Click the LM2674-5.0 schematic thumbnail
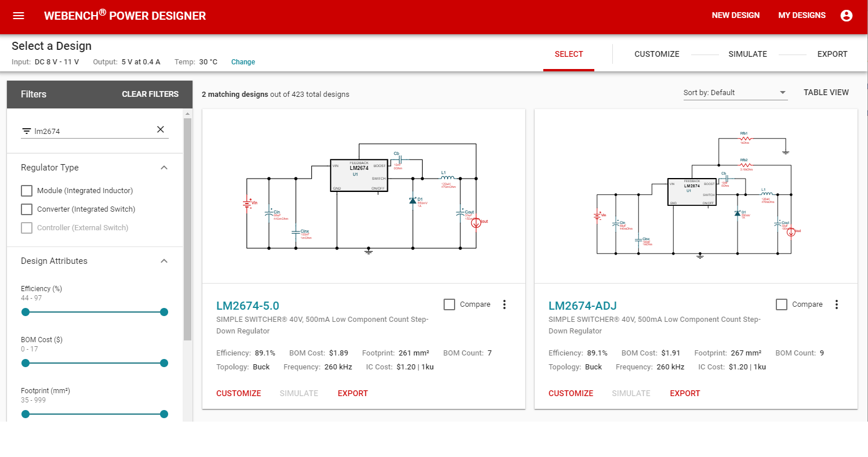Image resolution: width=868 pixels, height=457 pixels. [x=364, y=196]
